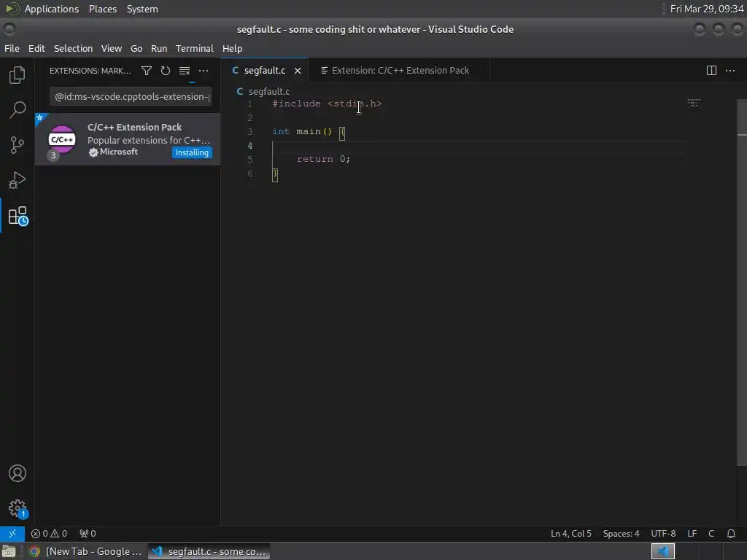Show errors and warnings in status bar

(x=49, y=533)
